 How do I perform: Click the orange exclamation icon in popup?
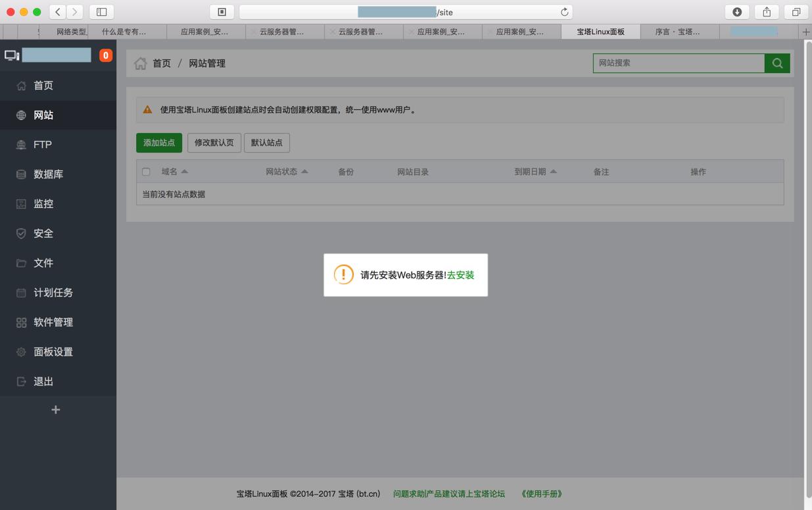[x=343, y=274]
